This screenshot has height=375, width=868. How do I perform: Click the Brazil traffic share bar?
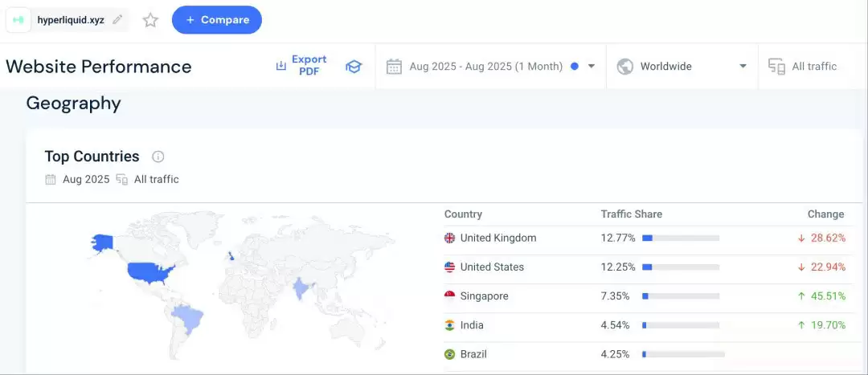[683, 354]
